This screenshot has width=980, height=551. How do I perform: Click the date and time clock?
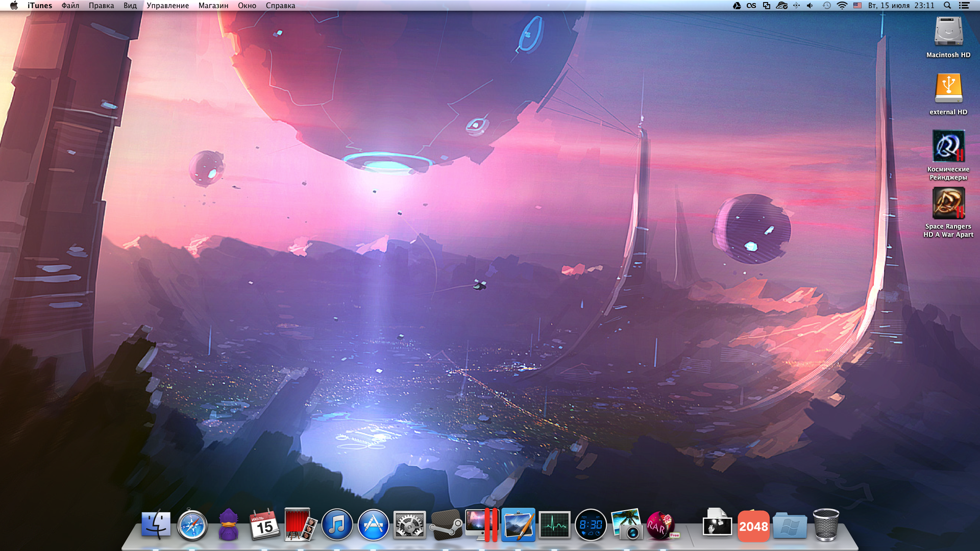coord(901,6)
